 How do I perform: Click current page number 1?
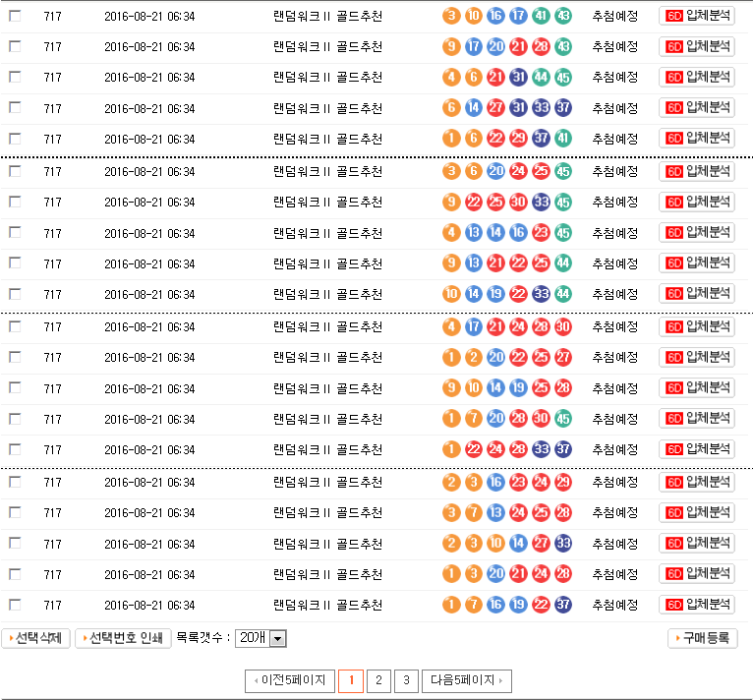click(x=351, y=680)
